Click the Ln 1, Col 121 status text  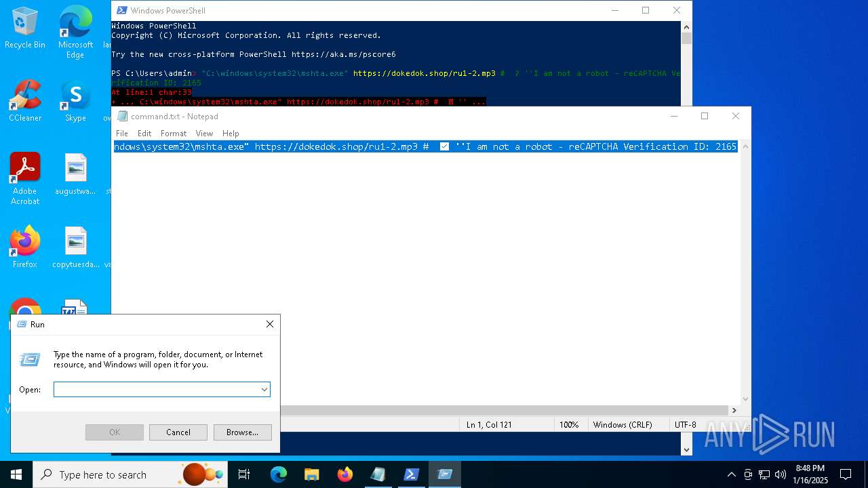pos(489,425)
